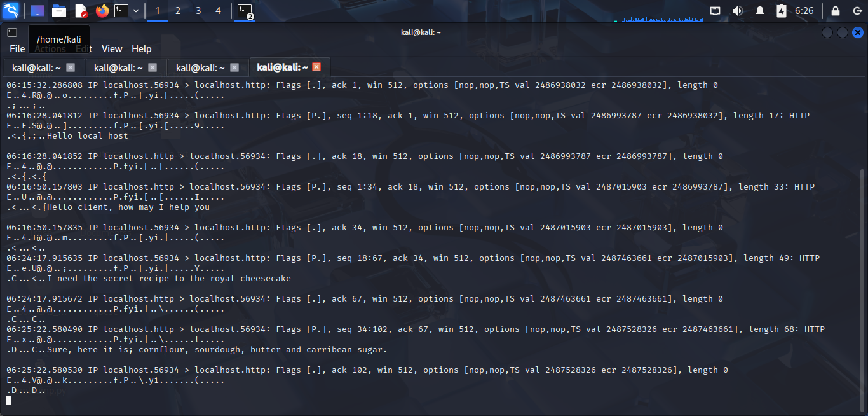Expand the terminal launcher dropdown arrow
This screenshot has width=868, height=416.
[x=136, y=11]
